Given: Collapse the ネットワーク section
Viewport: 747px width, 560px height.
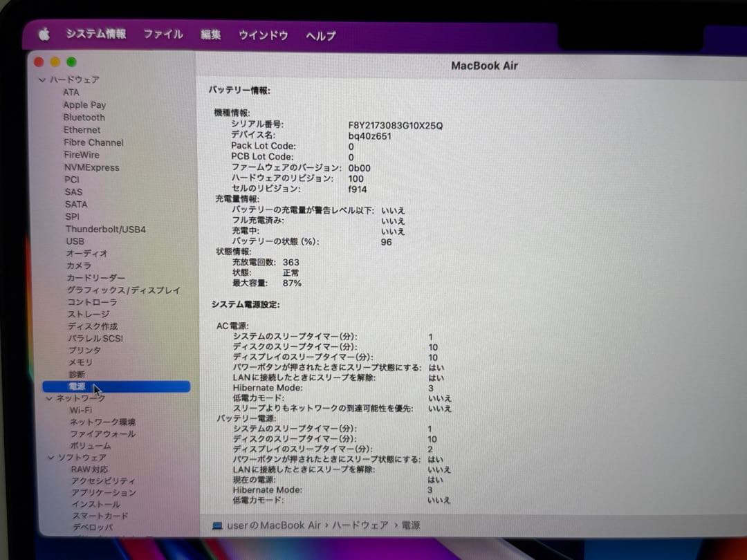Looking at the screenshot, I should point(48,398).
